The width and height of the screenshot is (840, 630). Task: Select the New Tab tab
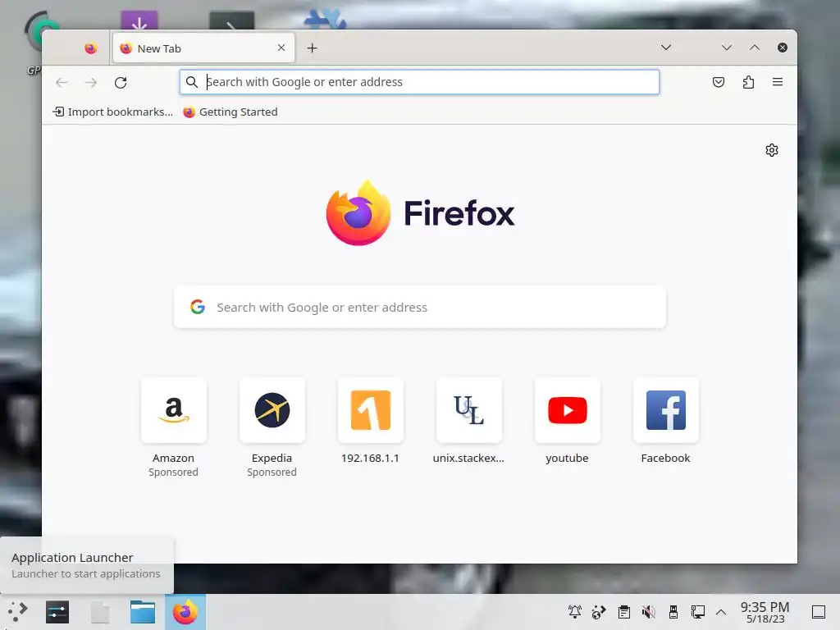(203, 48)
